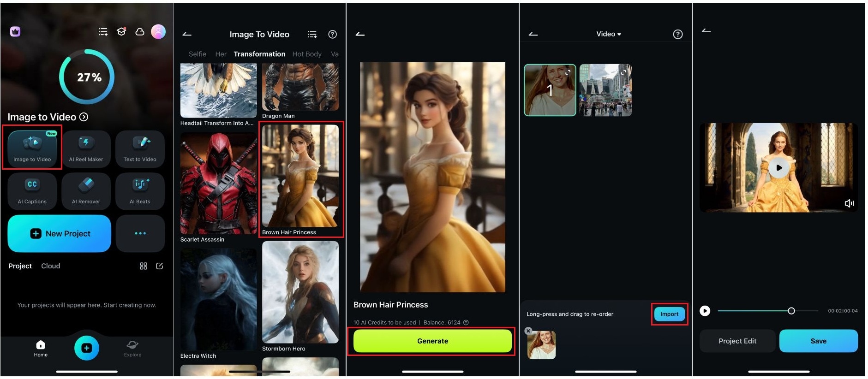Play the generated princess video

pyautogui.click(x=778, y=168)
